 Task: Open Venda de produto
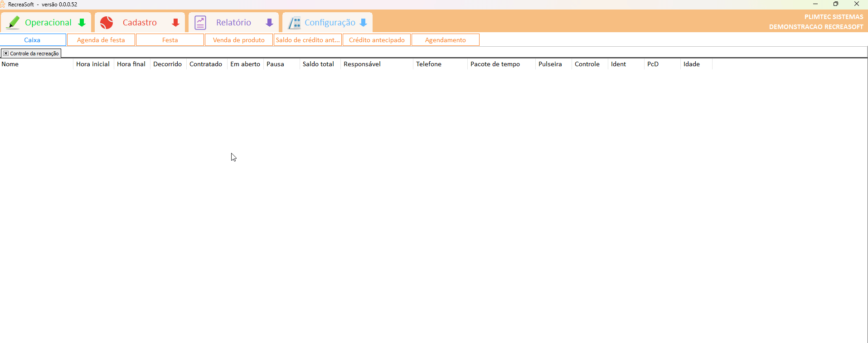point(239,40)
